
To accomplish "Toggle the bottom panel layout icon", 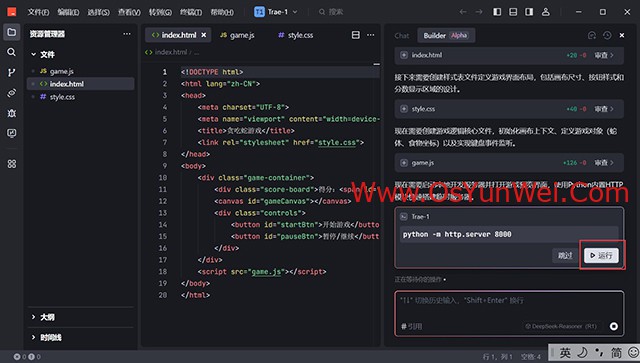I will point(513,12).
